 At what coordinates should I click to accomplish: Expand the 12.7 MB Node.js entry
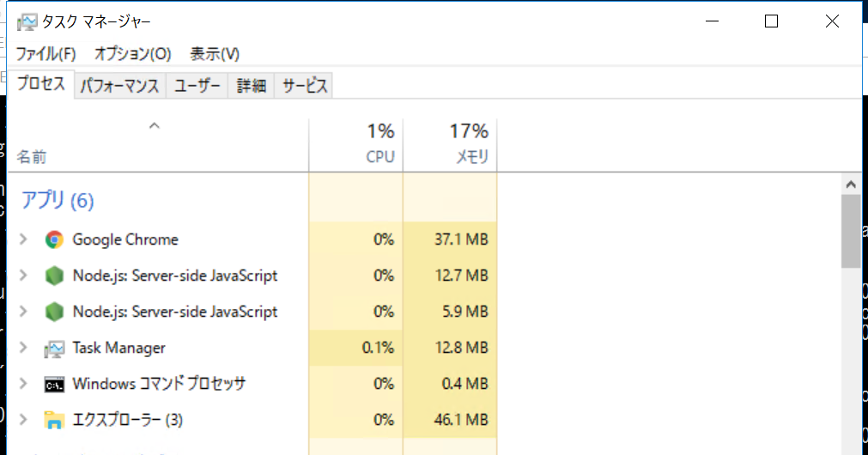click(x=23, y=275)
